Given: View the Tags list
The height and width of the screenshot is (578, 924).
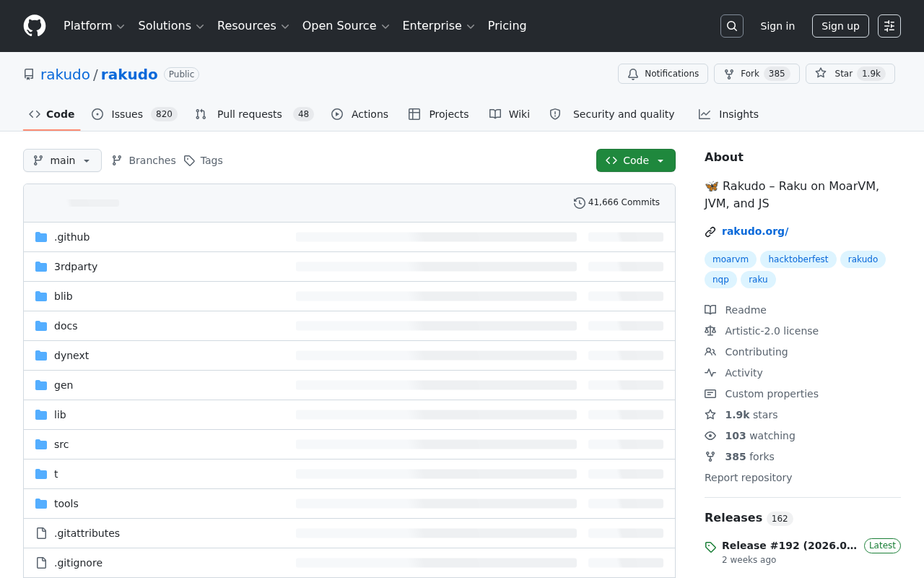Looking at the screenshot, I should [x=203, y=160].
